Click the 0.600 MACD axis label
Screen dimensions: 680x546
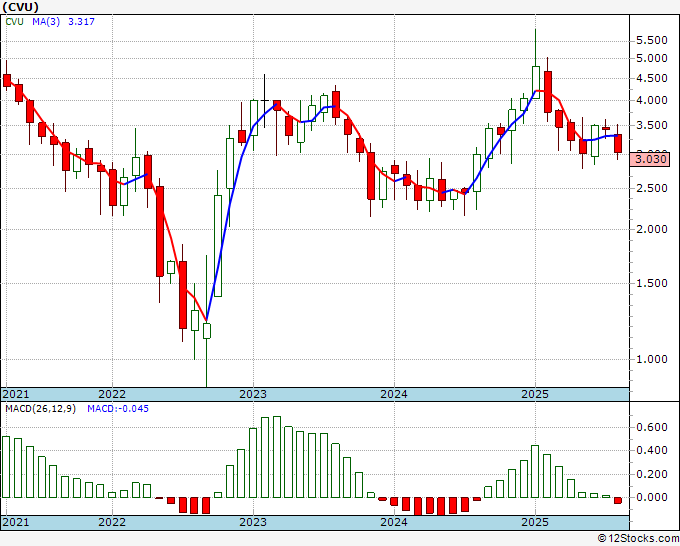click(x=651, y=427)
